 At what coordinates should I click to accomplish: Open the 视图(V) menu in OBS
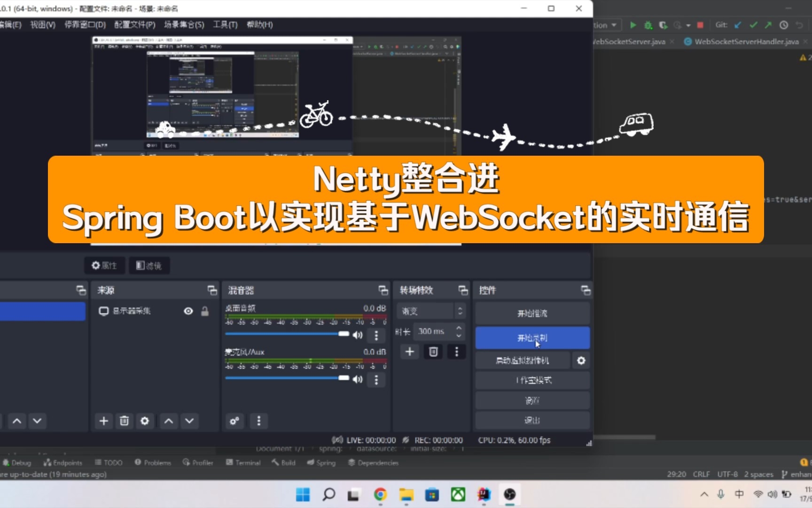(x=43, y=24)
